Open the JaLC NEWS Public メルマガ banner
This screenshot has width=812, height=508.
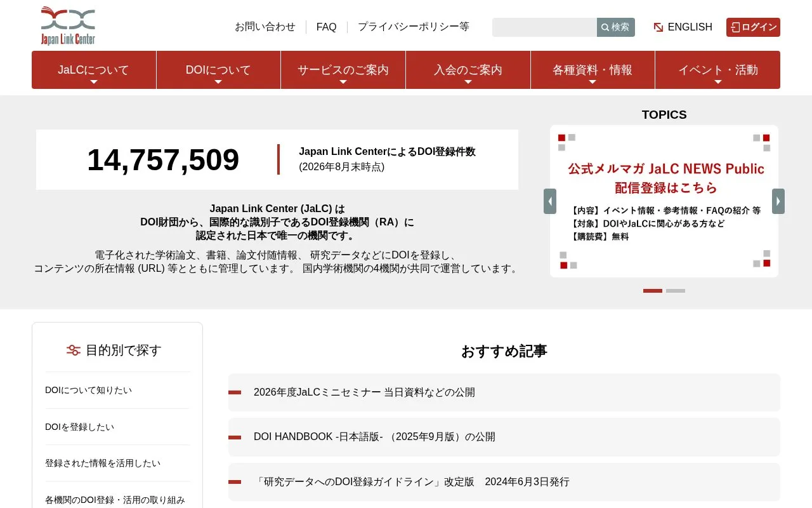click(x=664, y=201)
